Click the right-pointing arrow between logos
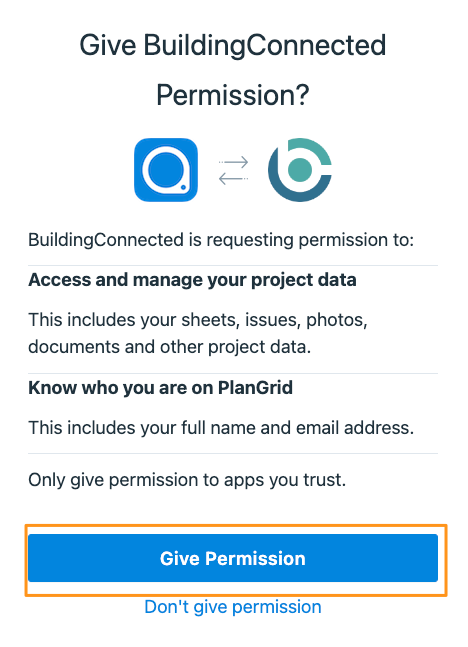This screenshot has height=647, width=468. (233, 162)
